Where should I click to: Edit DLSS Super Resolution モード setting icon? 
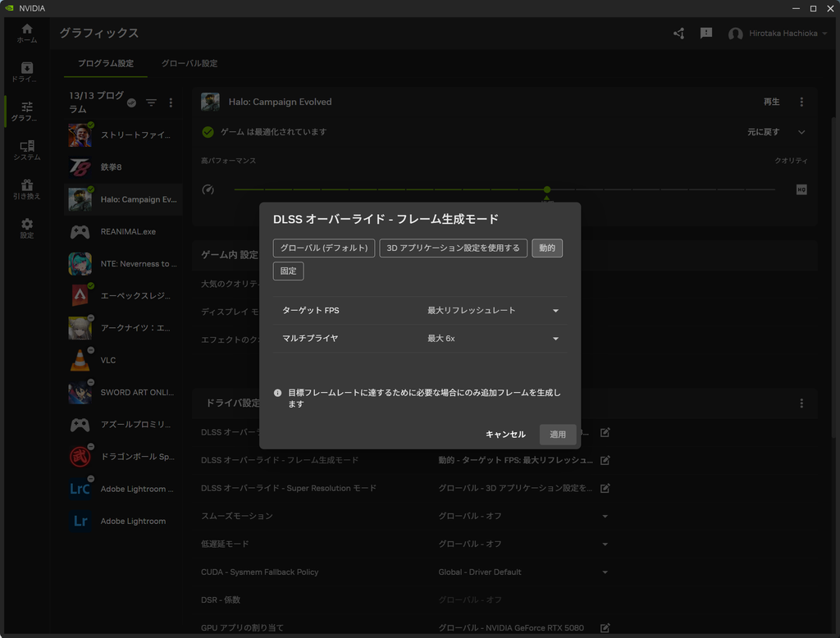point(605,488)
